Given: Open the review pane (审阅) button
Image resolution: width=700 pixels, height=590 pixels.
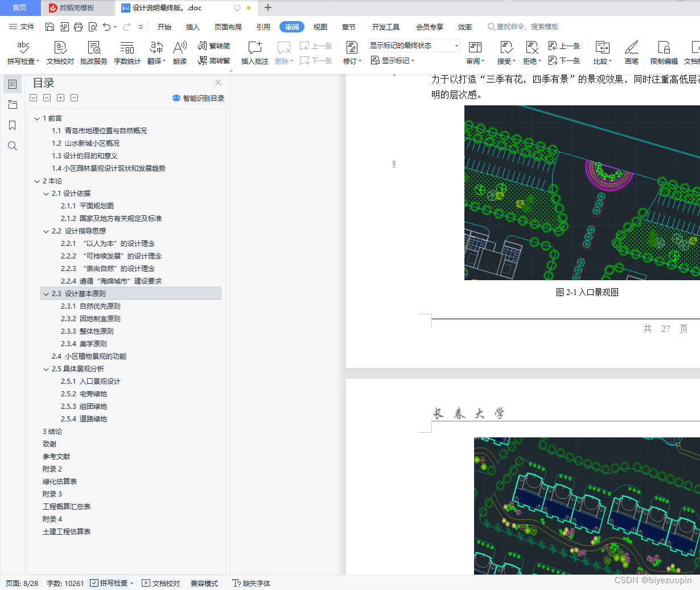Looking at the screenshot, I should point(475,53).
